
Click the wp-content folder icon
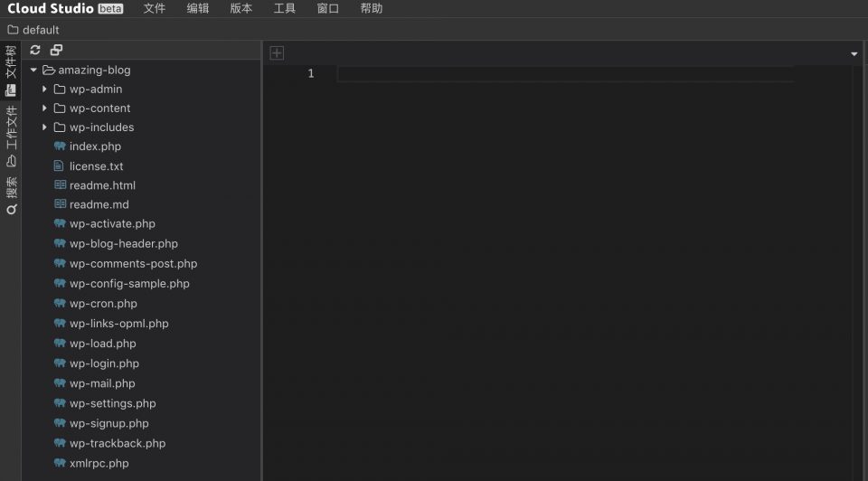click(x=60, y=108)
